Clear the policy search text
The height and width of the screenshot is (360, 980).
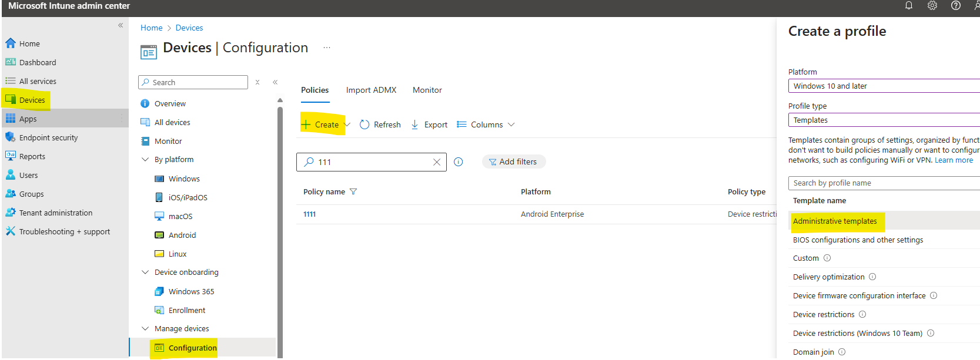click(x=436, y=162)
